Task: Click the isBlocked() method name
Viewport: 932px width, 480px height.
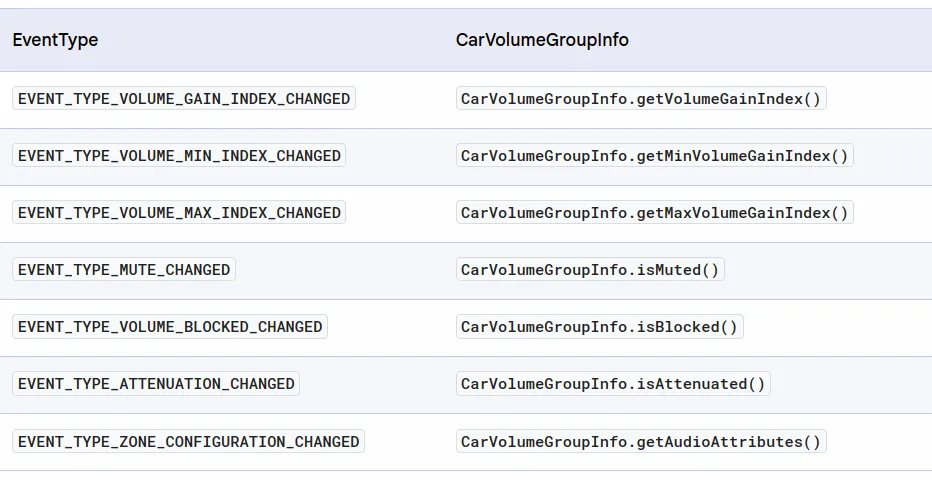Action: (686, 327)
